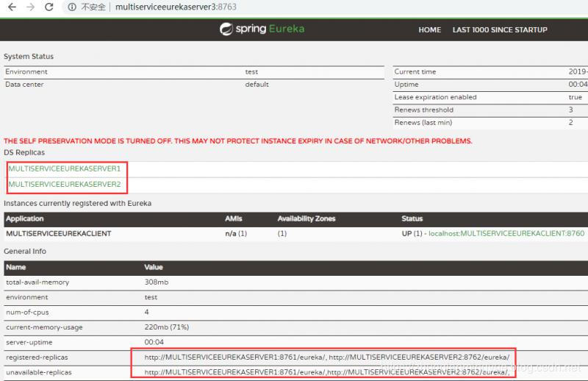Reload the page with refresh icon
588x381 pixels.
pyautogui.click(x=49, y=7)
